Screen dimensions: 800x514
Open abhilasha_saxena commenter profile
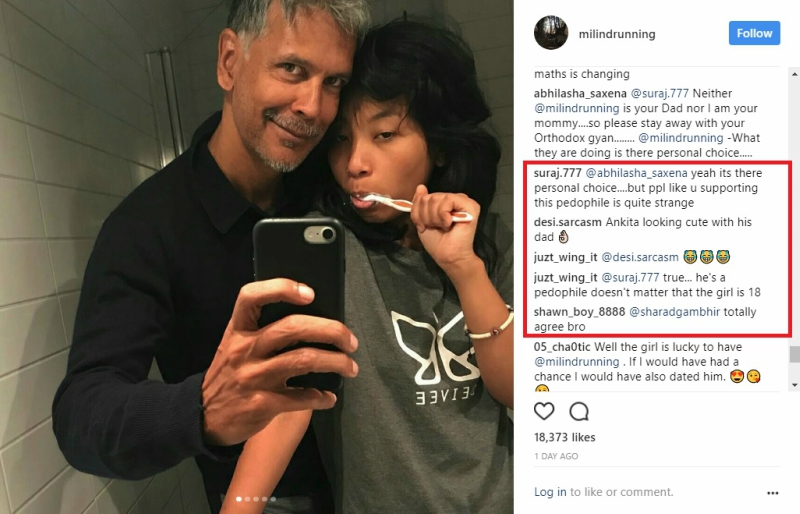pos(580,93)
